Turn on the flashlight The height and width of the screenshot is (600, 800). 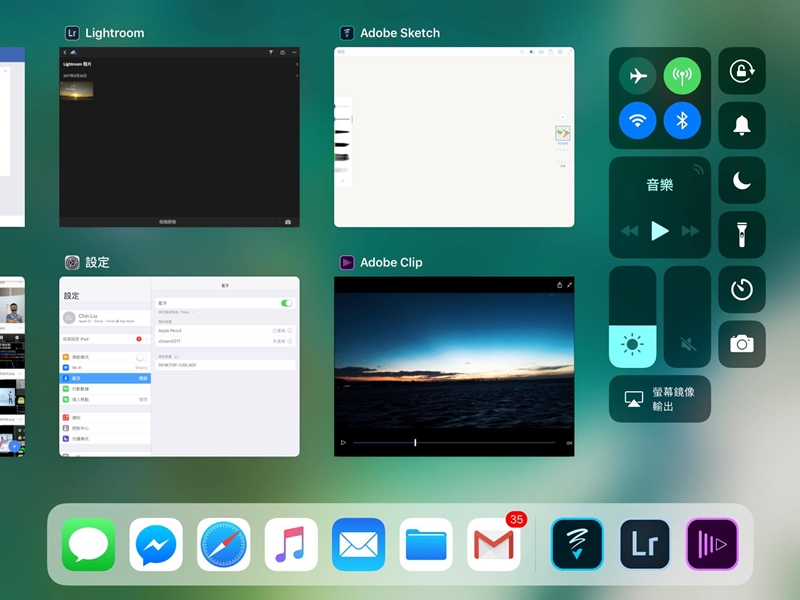pos(742,235)
